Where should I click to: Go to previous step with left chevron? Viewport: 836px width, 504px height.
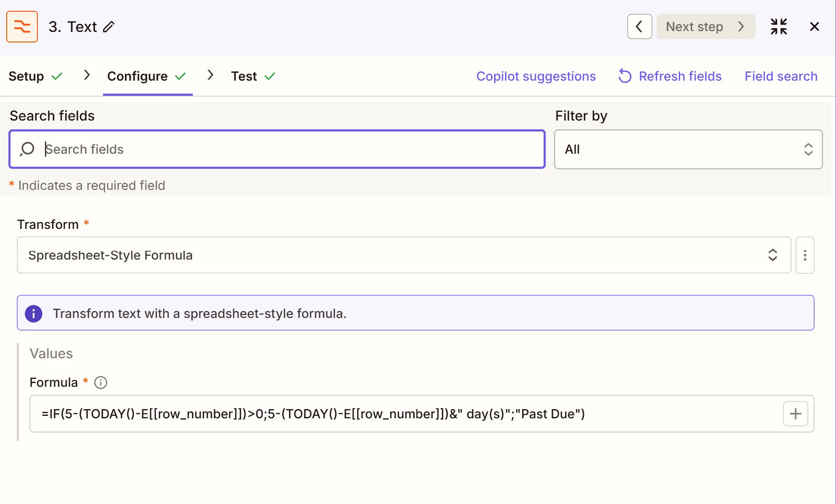click(639, 26)
